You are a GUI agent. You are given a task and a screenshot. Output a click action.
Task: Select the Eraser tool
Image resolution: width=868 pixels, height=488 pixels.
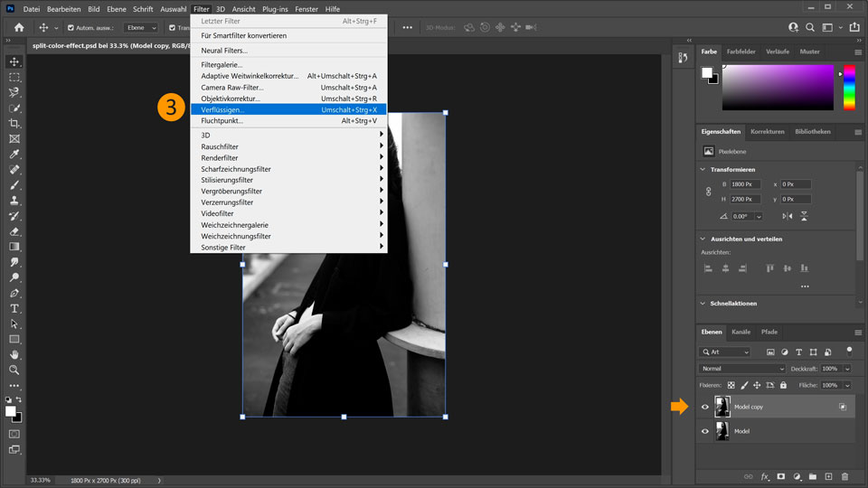[14, 231]
